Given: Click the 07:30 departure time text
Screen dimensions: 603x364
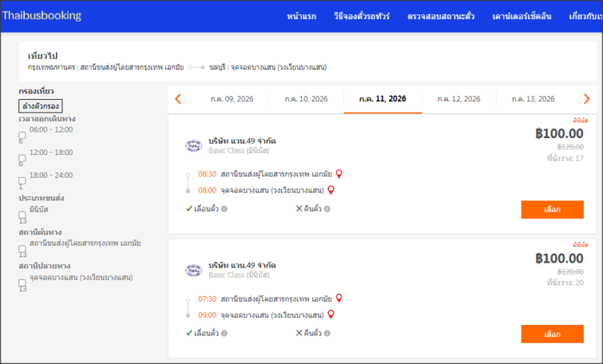Looking at the screenshot, I should click(x=208, y=299).
